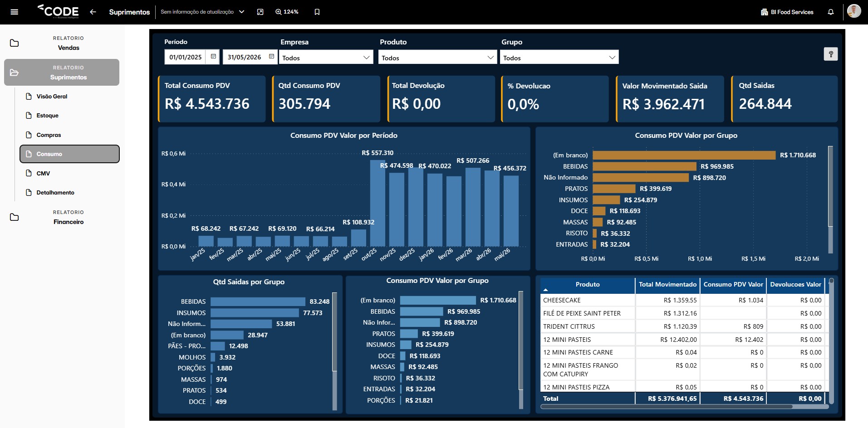
Task: Open the hamburger menu icon
Action: 15,12
